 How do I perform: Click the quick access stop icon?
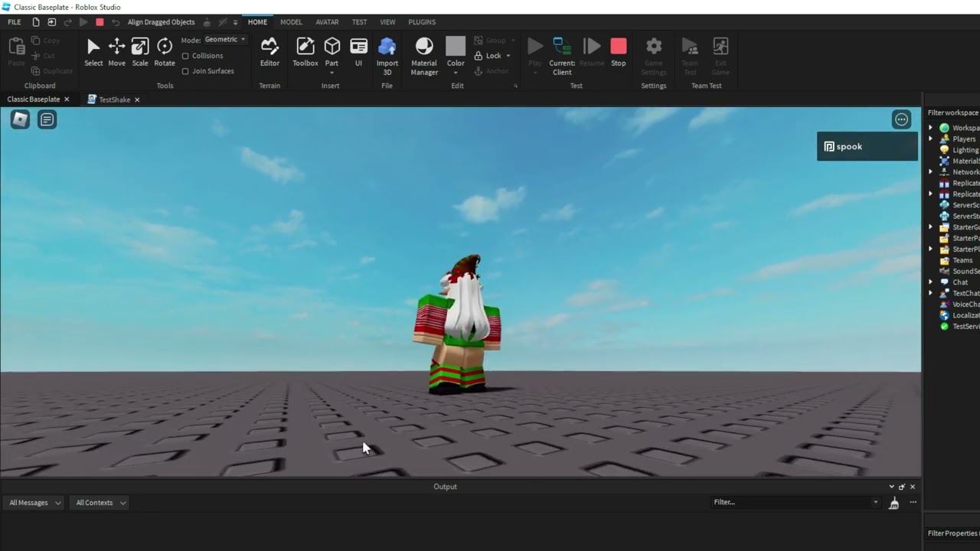point(100,22)
